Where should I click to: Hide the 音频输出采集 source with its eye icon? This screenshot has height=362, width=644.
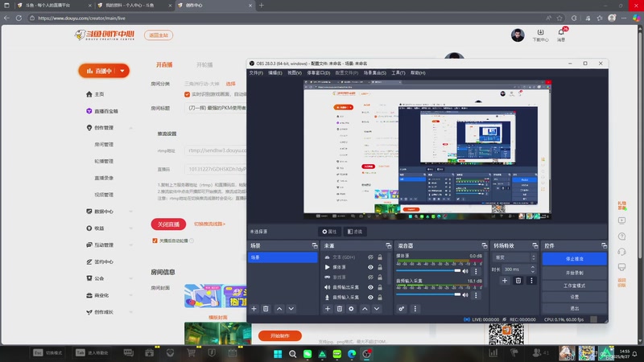(x=370, y=287)
